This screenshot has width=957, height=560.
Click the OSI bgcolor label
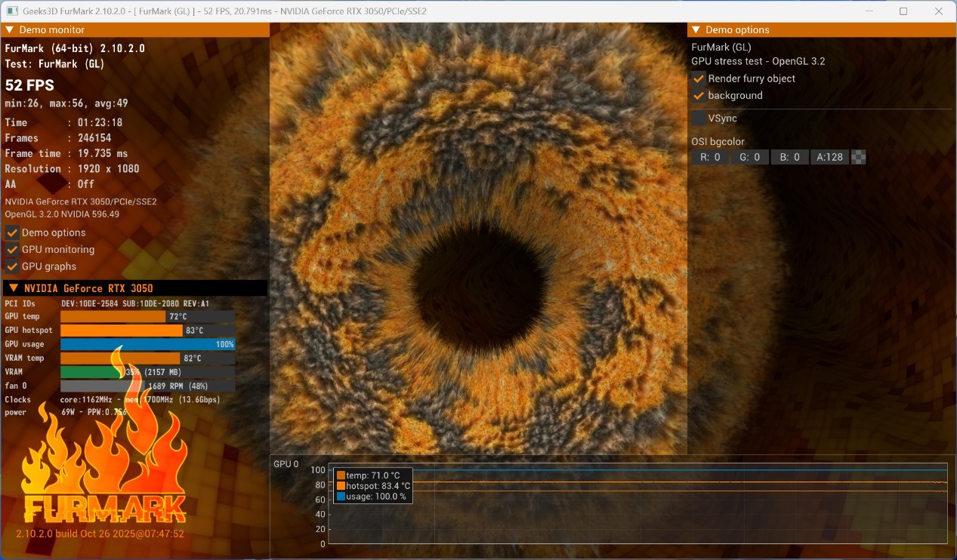pos(718,142)
